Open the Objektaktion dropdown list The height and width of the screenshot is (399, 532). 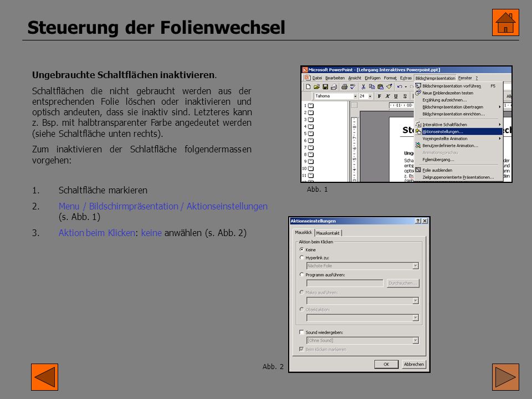[415, 318]
